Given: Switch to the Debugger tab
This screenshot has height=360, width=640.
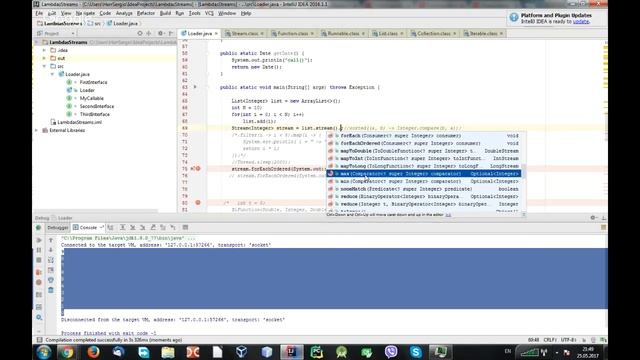Looking at the screenshot, I should pyautogui.click(x=58, y=227).
